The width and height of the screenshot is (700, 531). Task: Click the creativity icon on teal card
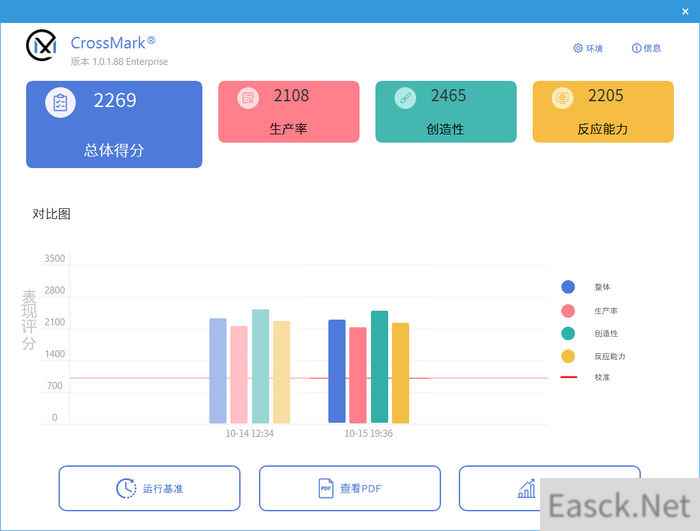click(x=405, y=98)
